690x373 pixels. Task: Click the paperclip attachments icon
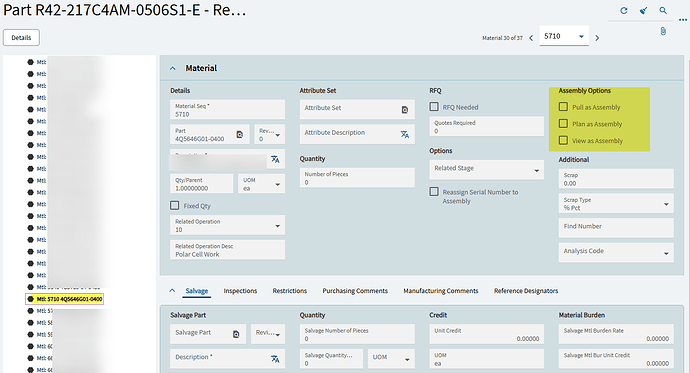click(663, 31)
